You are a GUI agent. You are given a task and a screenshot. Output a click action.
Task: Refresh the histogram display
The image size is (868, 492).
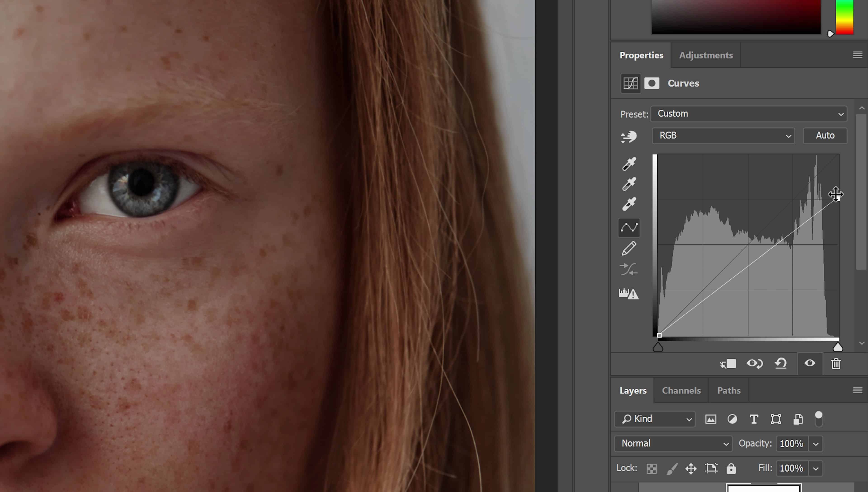(x=628, y=293)
